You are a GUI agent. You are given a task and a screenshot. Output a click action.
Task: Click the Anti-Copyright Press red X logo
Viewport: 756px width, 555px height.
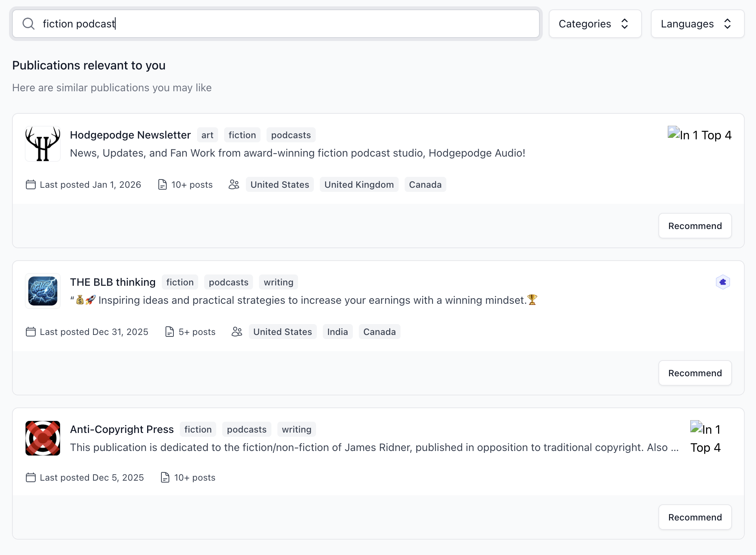(x=43, y=438)
